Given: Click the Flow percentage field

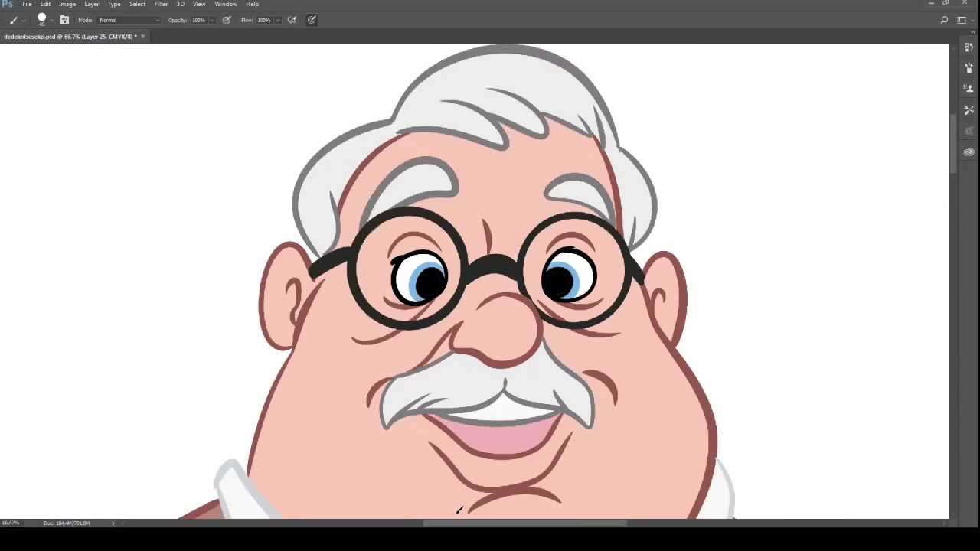Looking at the screenshot, I should pyautogui.click(x=264, y=20).
